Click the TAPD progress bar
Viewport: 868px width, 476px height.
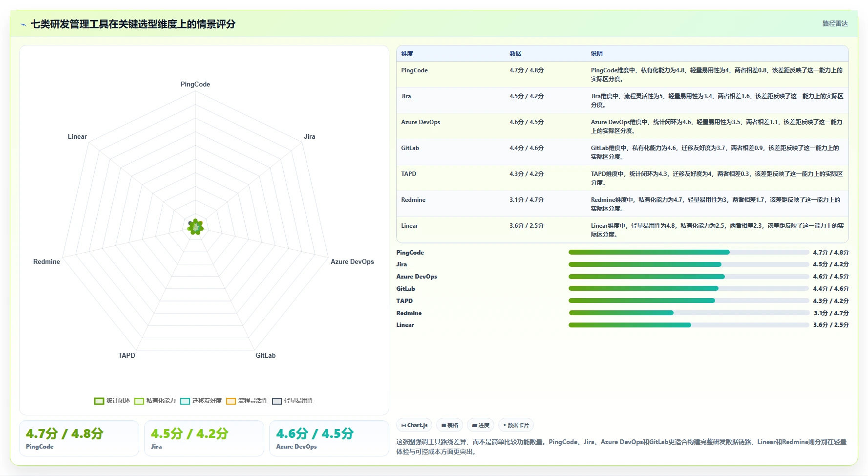pos(689,301)
